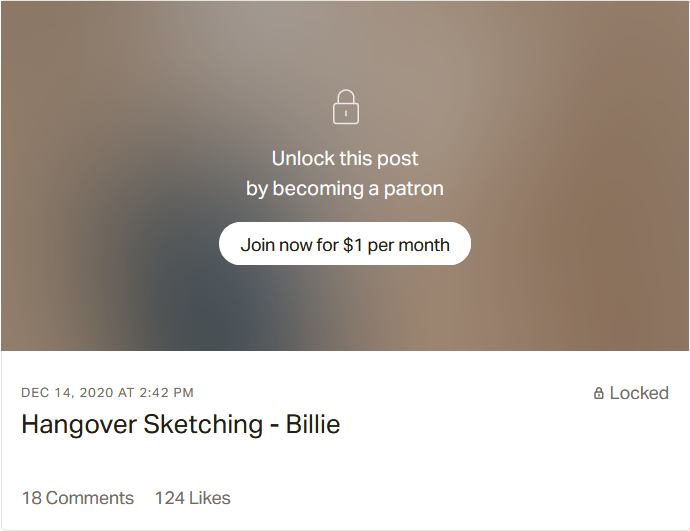690x531 pixels.
Task: Click the 124 Likes counter
Action: click(192, 498)
